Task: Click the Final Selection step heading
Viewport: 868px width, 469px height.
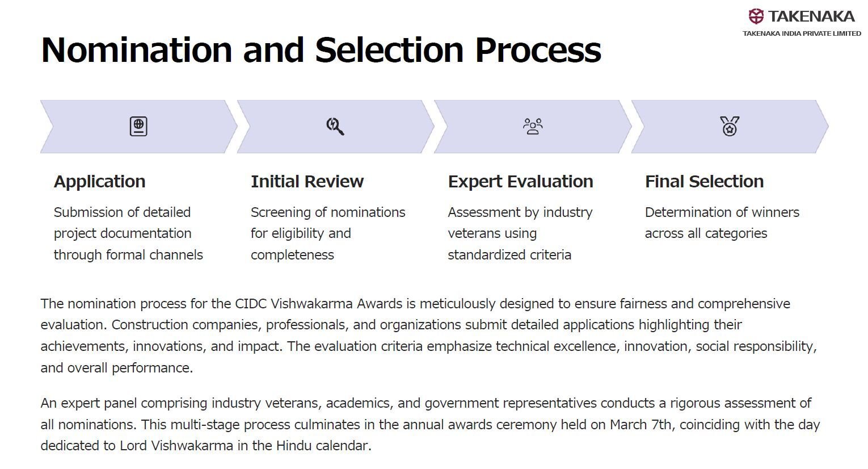Action: click(x=704, y=182)
